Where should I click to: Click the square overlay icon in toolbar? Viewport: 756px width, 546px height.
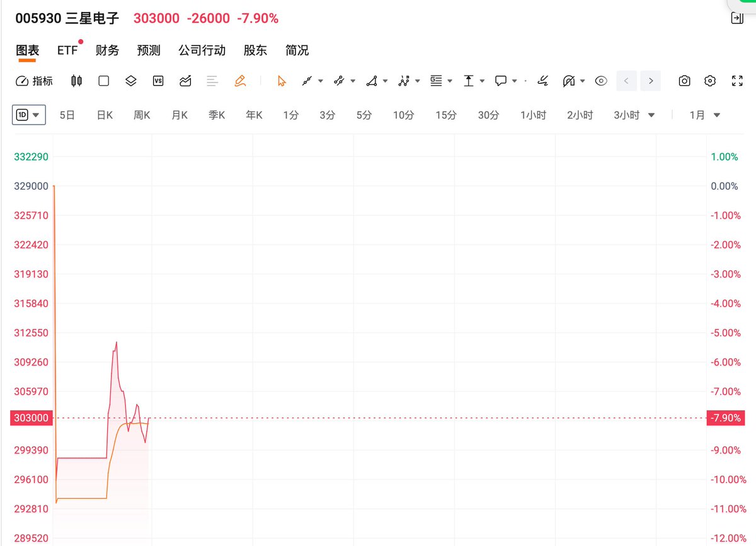(x=104, y=81)
